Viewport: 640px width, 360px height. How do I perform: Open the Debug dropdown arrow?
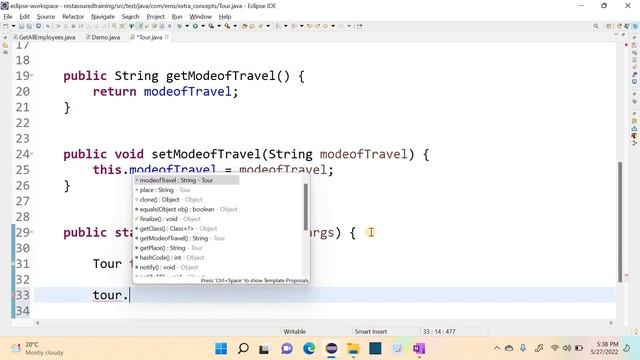[x=187, y=26]
